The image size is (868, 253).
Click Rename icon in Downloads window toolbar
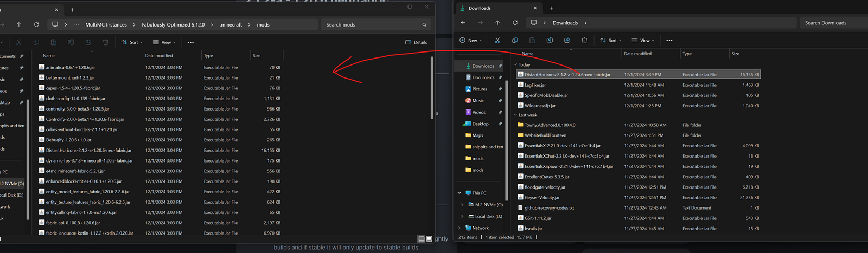click(x=550, y=40)
